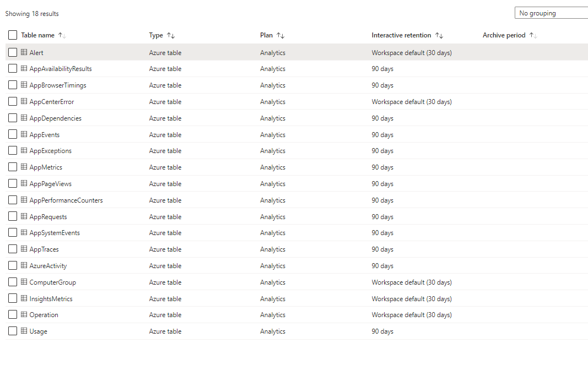Viewport: 588px width, 365px height.
Task: Click the table icon beside AzureActivity
Action: point(24,266)
